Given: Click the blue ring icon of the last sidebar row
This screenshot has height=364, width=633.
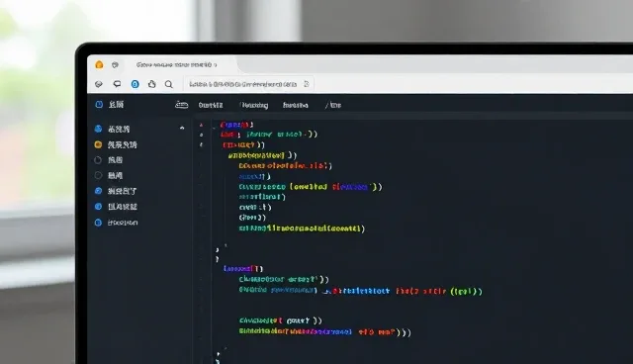Looking at the screenshot, I should (98, 223).
